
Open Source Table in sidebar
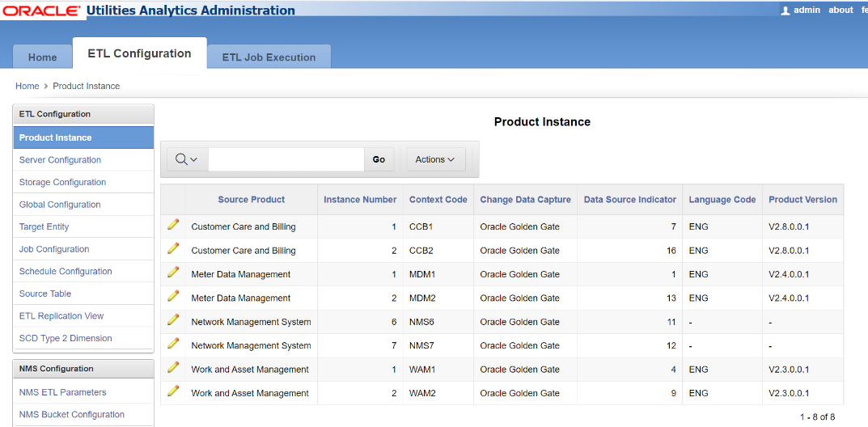(x=83, y=294)
